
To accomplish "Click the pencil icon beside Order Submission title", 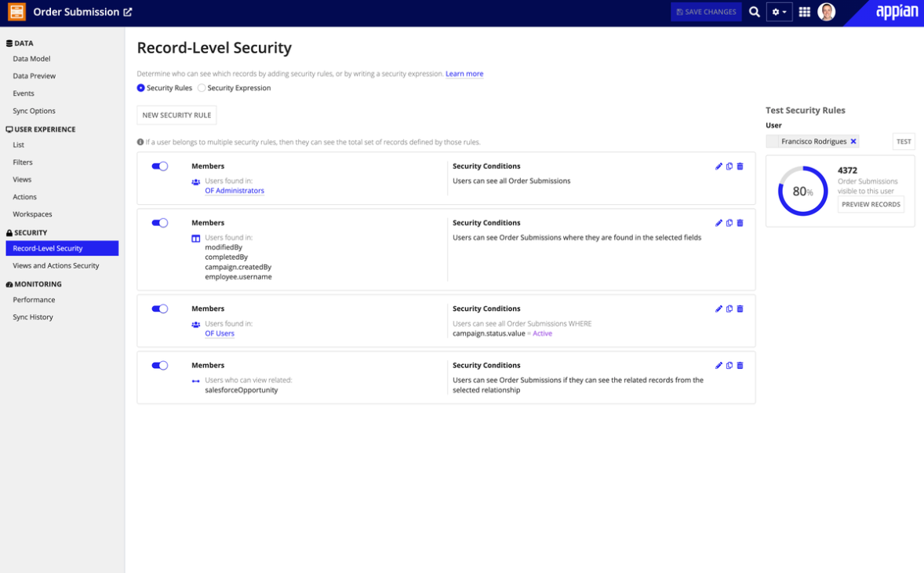I will pos(128,13).
